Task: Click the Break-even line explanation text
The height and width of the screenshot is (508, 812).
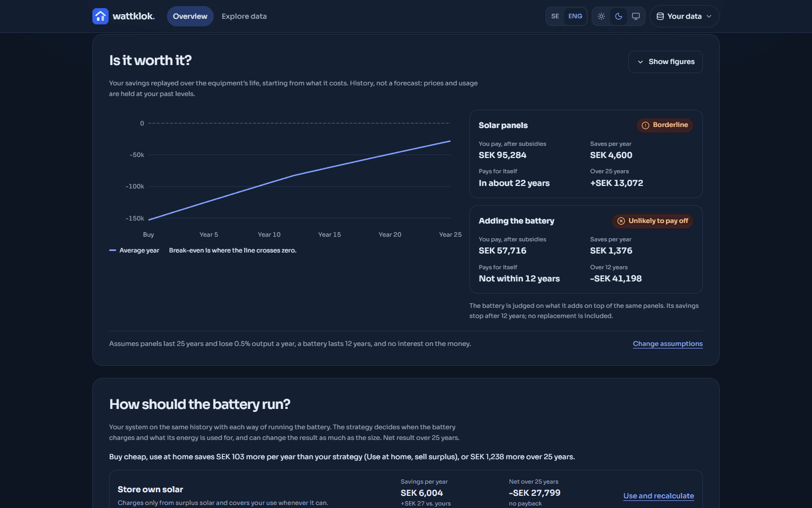Action: (x=232, y=250)
